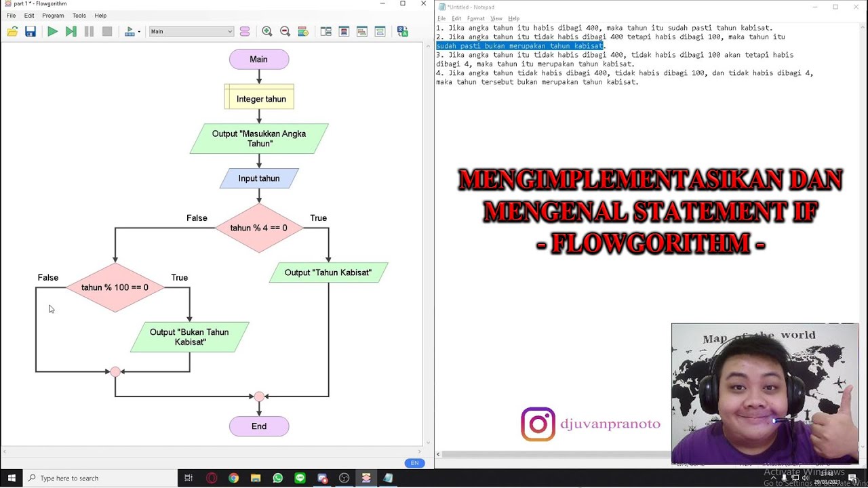
Task: Launch Opera from the taskbar
Action: 212,478
